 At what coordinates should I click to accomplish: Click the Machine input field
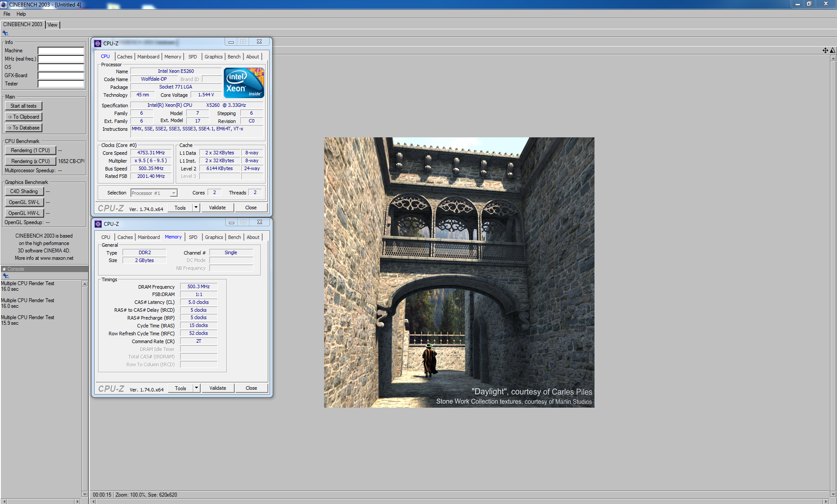click(61, 51)
